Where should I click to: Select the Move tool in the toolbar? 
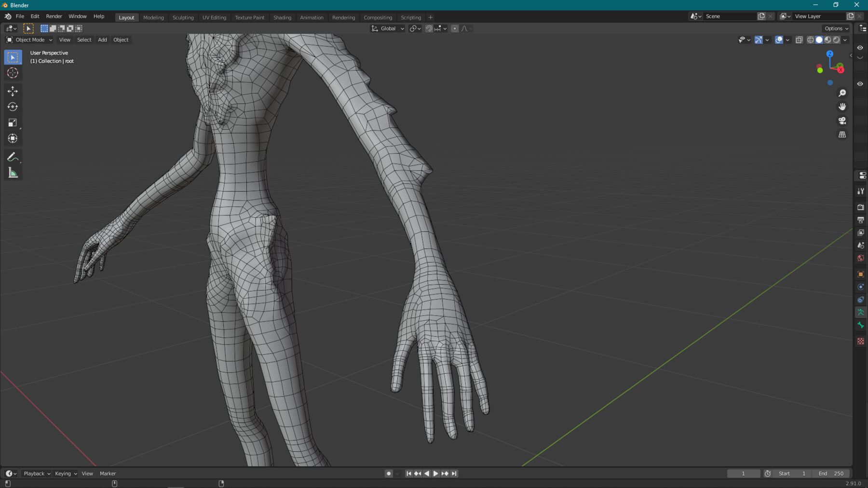click(13, 91)
